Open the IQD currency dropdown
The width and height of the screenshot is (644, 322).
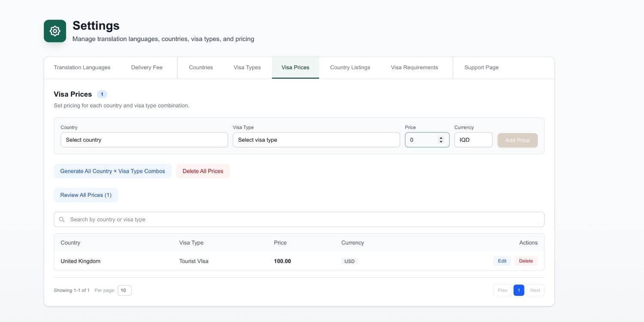(474, 140)
